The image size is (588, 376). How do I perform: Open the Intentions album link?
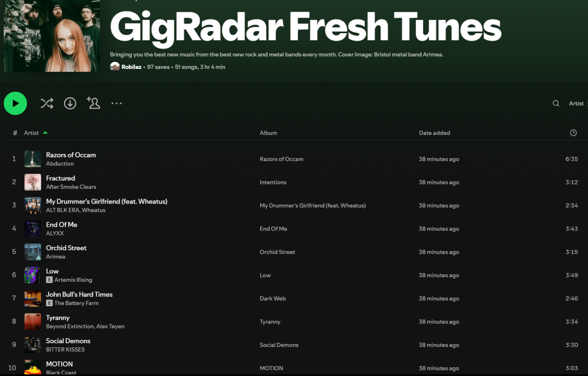tap(273, 182)
